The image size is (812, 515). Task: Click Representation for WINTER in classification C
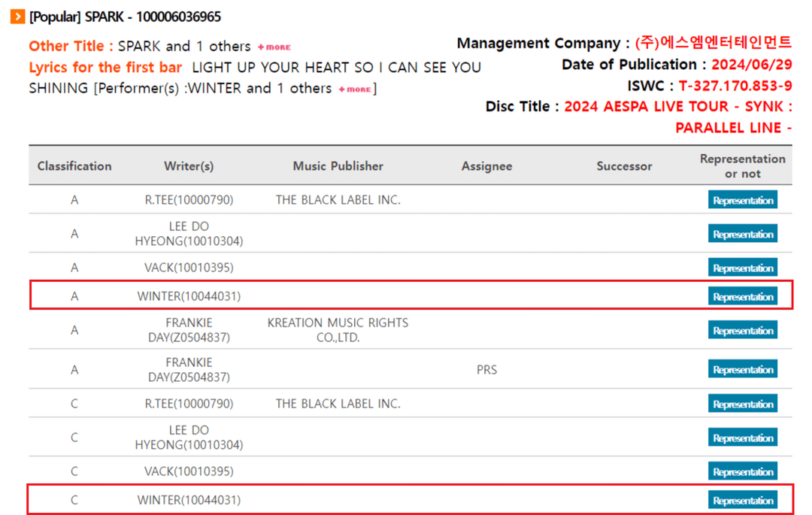pyautogui.click(x=742, y=501)
